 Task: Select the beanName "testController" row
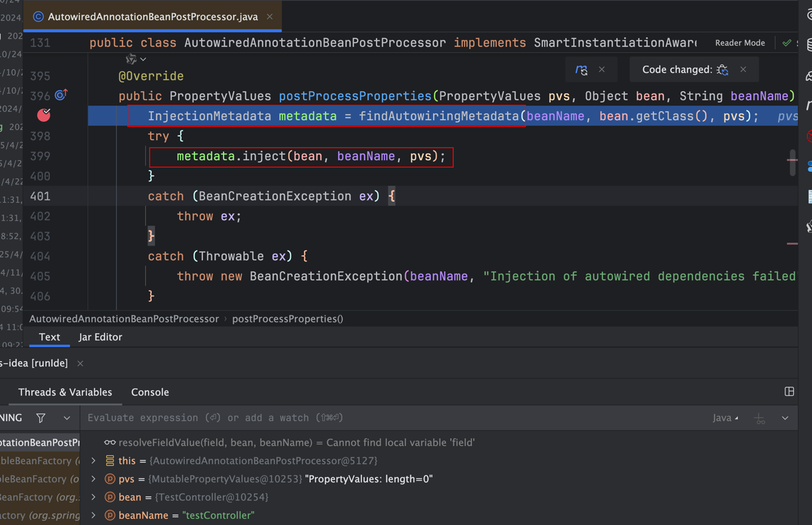point(440,515)
